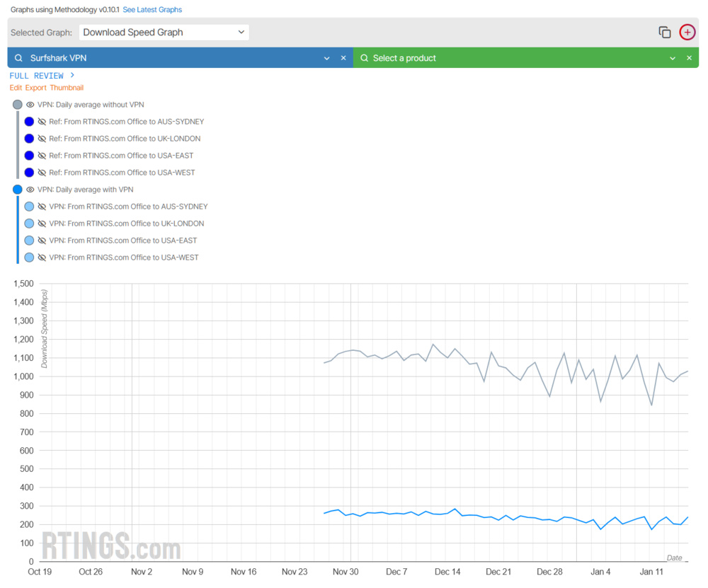Open the Selected Graph dropdown
This screenshot has height=588, width=708.
pyautogui.click(x=164, y=32)
